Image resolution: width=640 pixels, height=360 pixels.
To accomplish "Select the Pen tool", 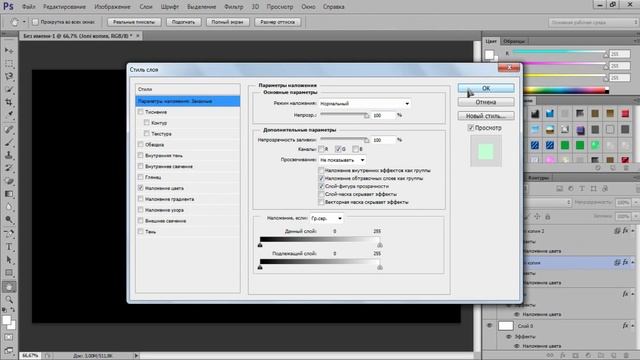I will pos(9,233).
